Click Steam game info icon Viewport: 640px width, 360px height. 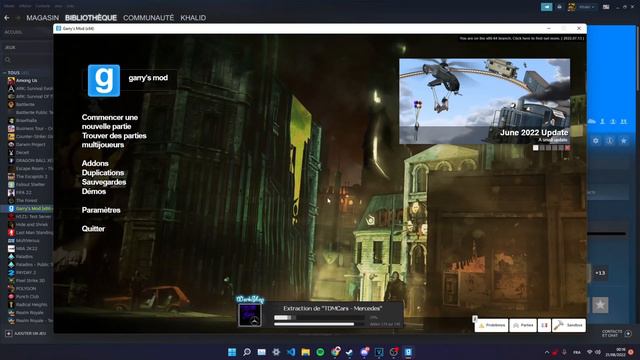click(609, 140)
